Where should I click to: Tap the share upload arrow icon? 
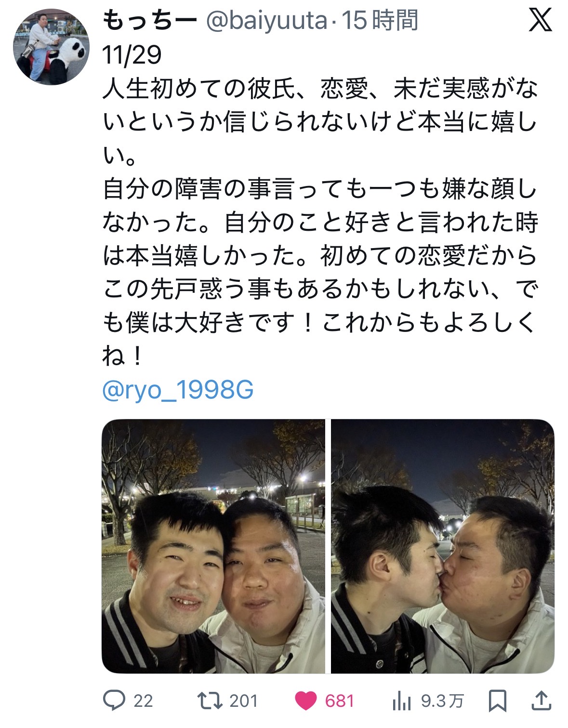(x=541, y=701)
